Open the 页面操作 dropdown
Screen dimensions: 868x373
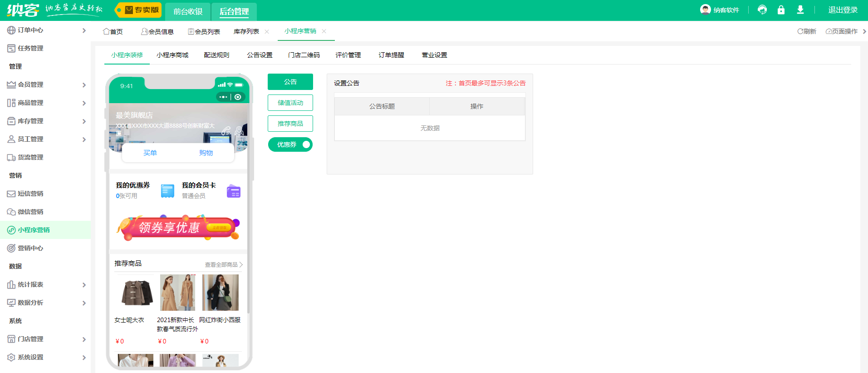842,31
